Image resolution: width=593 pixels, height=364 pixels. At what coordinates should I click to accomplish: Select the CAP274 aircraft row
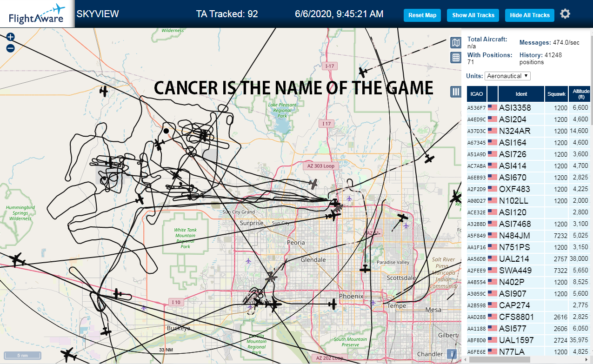click(530, 305)
